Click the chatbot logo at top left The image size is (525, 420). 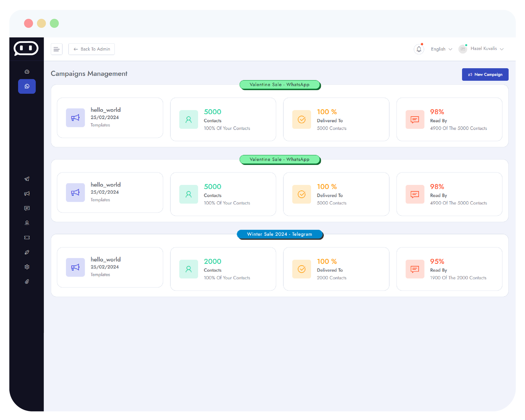point(26,49)
